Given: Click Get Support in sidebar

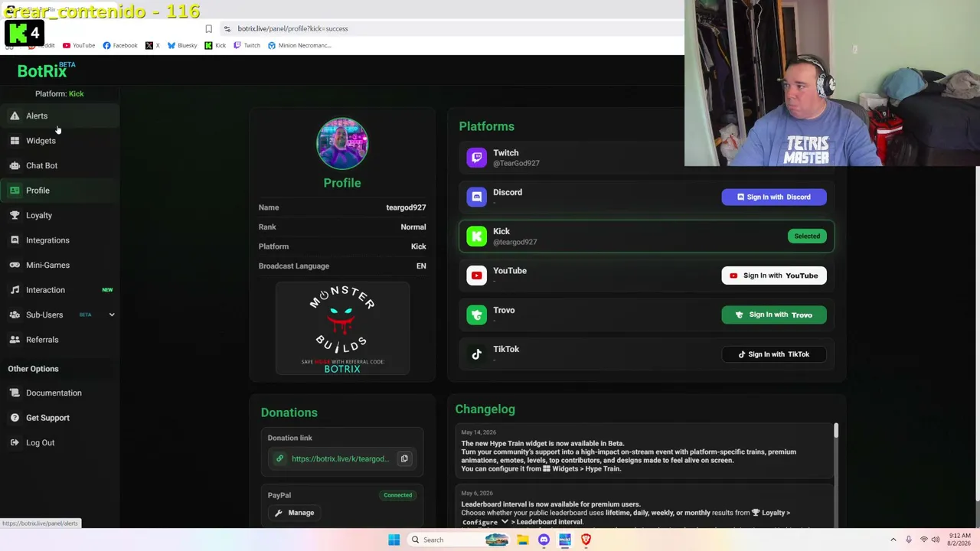Looking at the screenshot, I should point(47,418).
